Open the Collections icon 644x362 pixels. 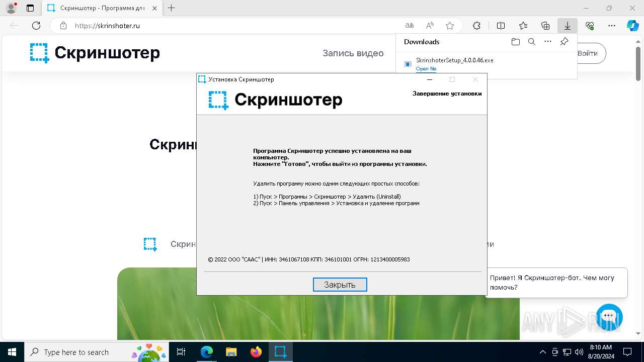click(x=545, y=26)
